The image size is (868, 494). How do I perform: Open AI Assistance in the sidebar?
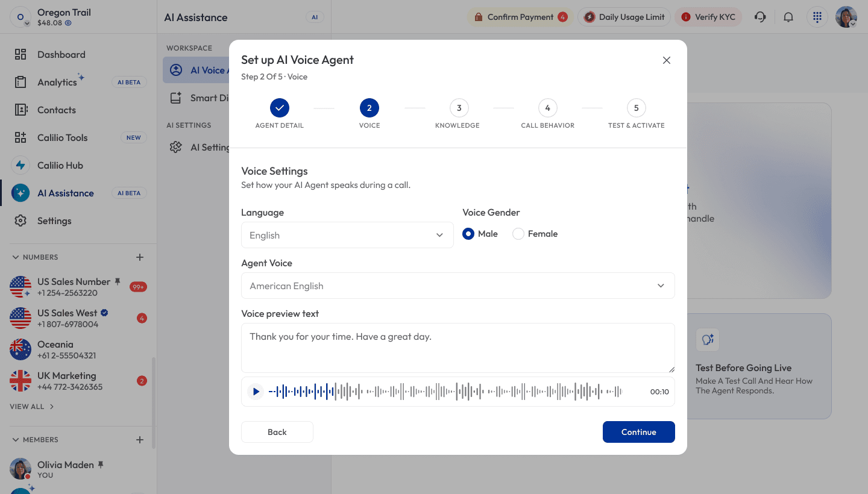tap(78, 193)
